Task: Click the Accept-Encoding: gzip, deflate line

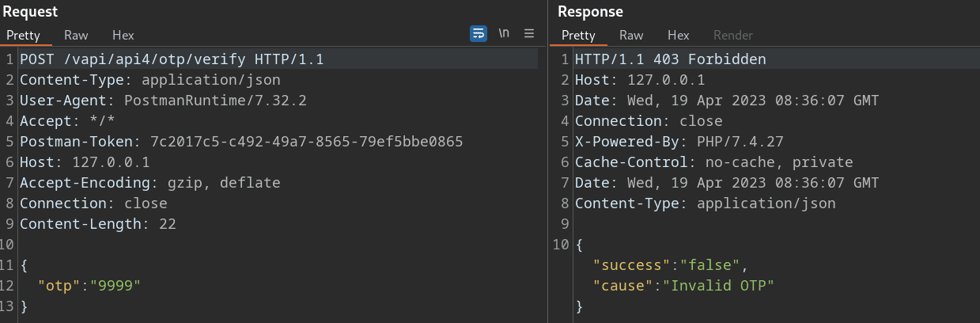Action: click(x=150, y=183)
